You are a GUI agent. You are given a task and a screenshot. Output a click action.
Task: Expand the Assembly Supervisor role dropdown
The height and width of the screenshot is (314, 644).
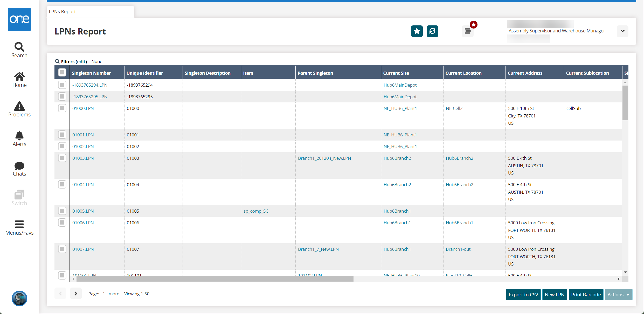point(623,31)
